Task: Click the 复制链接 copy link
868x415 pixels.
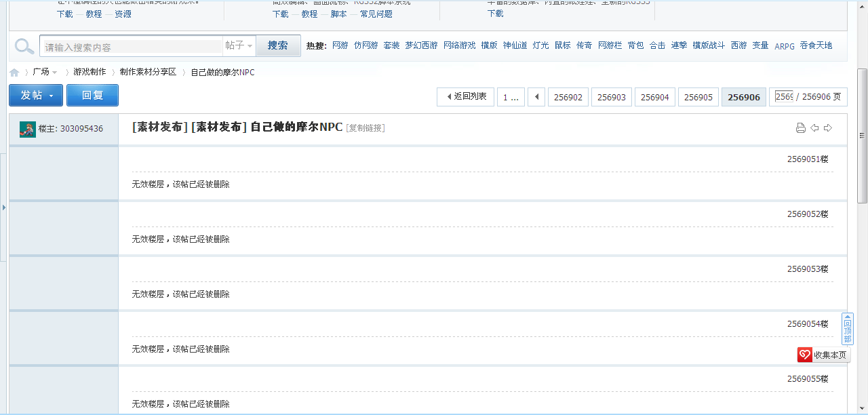Action: [366, 128]
